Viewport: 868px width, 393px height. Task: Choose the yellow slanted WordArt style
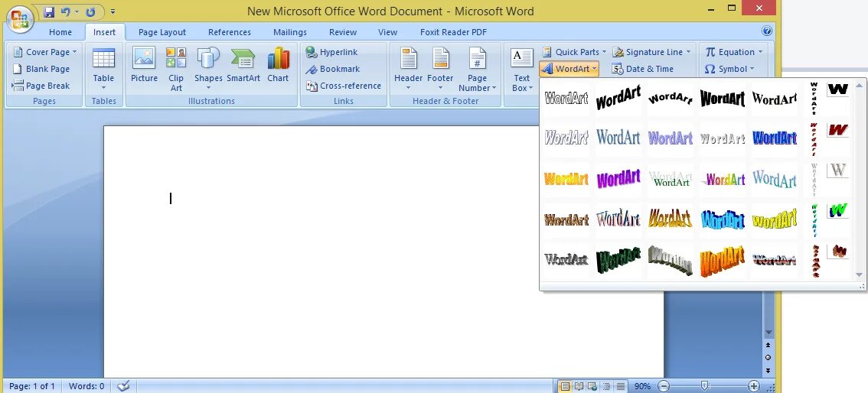point(775,219)
